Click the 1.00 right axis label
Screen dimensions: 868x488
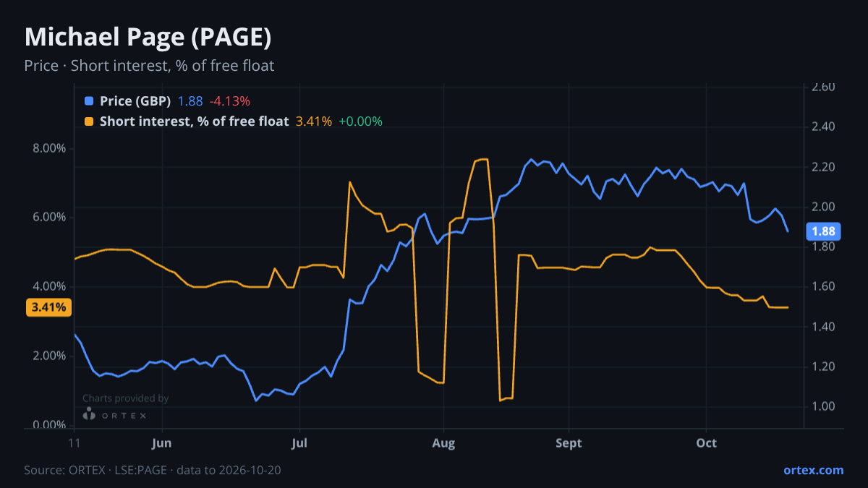coord(824,406)
